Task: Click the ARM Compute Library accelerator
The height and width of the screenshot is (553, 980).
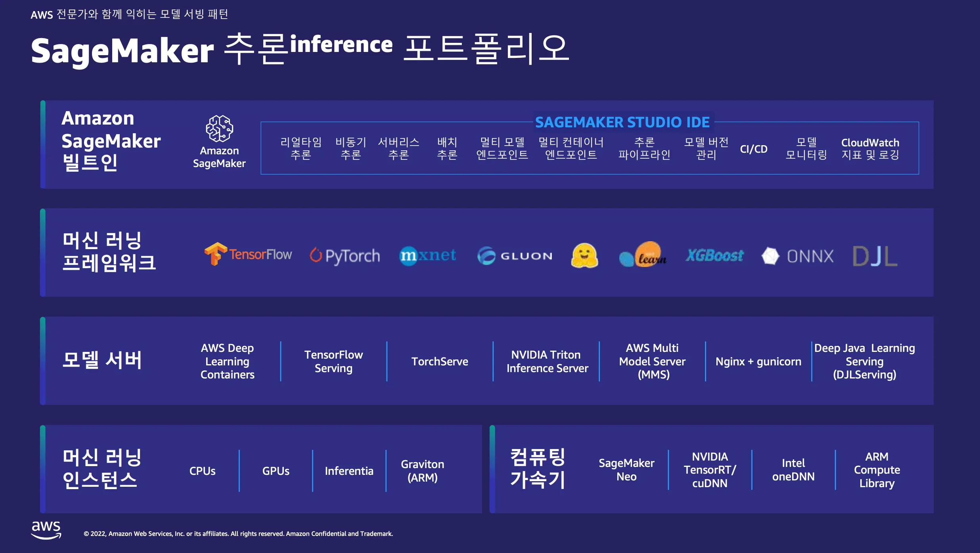Action: [877, 470]
